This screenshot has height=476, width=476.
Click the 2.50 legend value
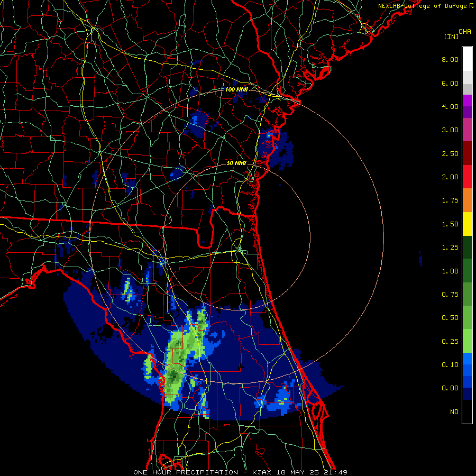(450, 153)
